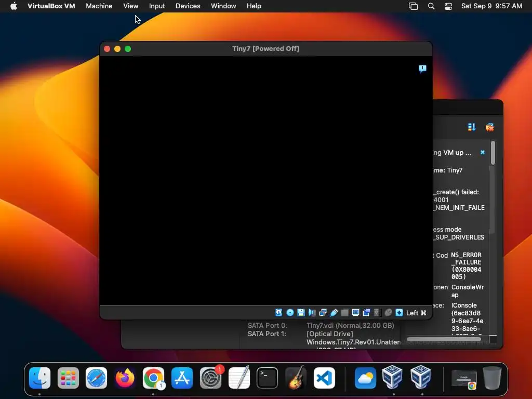Click the recording indicator in VM status bar
Screen dimensions: 532x399
point(366,312)
